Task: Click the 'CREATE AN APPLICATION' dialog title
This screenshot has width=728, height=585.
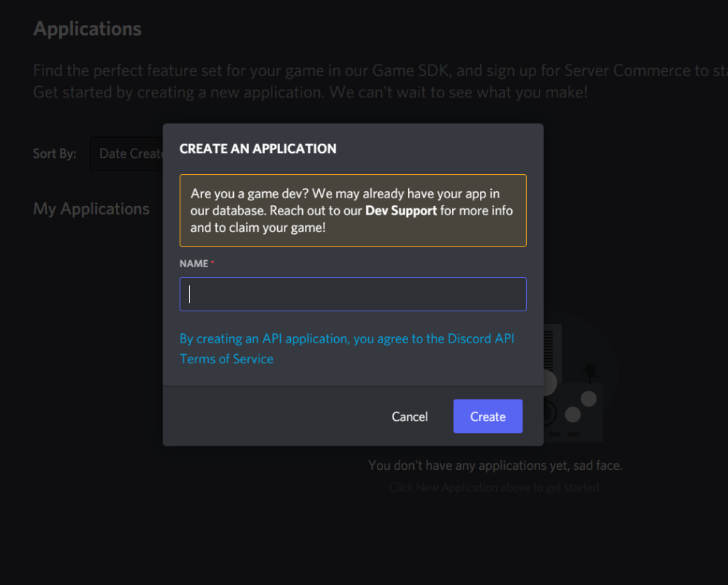Action: pos(257,149)
